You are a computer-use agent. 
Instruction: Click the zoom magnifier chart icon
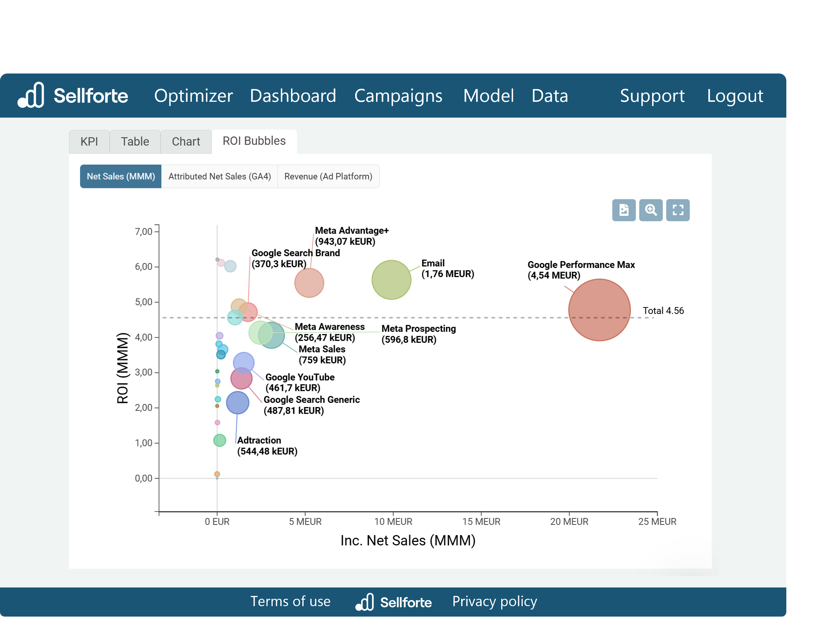pos(650,210)
